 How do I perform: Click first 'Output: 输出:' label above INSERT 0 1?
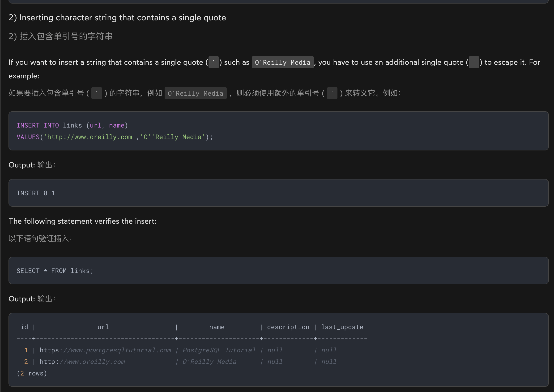[x=32, y=165]
